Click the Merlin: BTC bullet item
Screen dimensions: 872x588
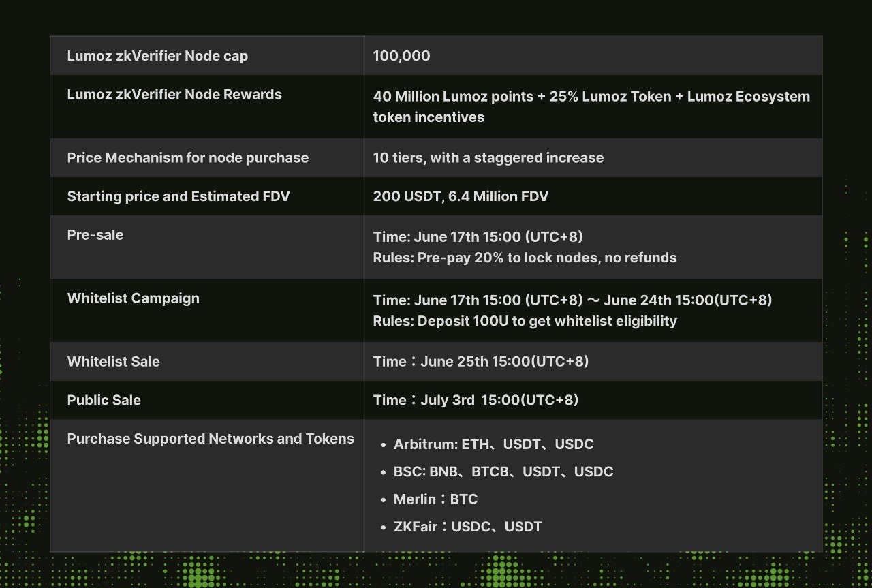tap(435, 499)
